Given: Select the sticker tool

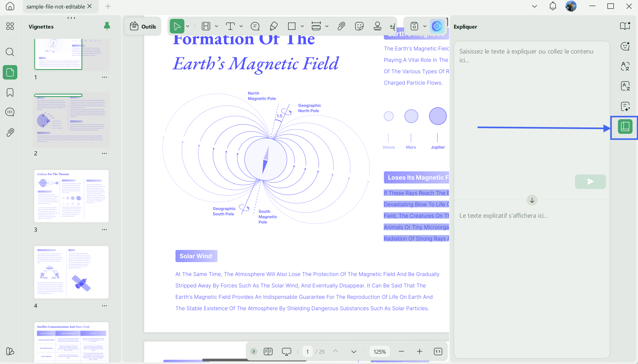Looking at the screenshot, I should pyautogui.click(x=359, y=26).
